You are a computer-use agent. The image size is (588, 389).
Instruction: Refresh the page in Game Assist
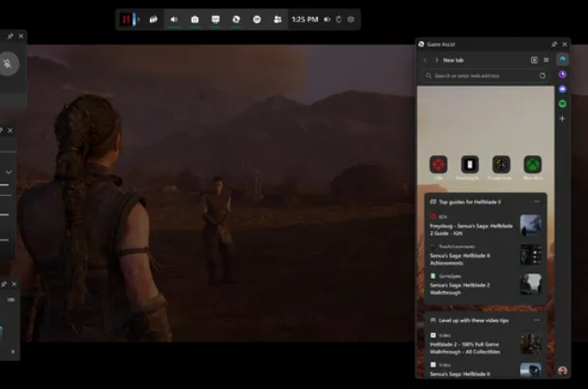542,76
